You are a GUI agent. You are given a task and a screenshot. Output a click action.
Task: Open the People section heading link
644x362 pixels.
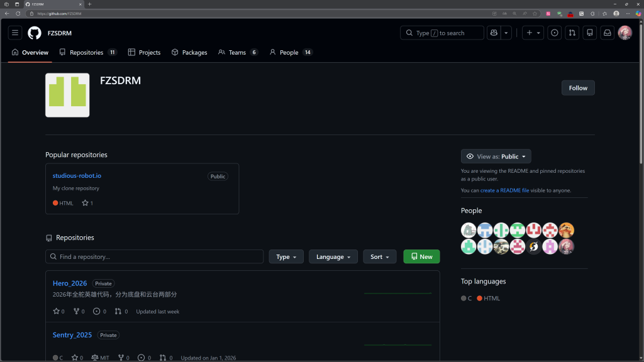click(471, 211)
